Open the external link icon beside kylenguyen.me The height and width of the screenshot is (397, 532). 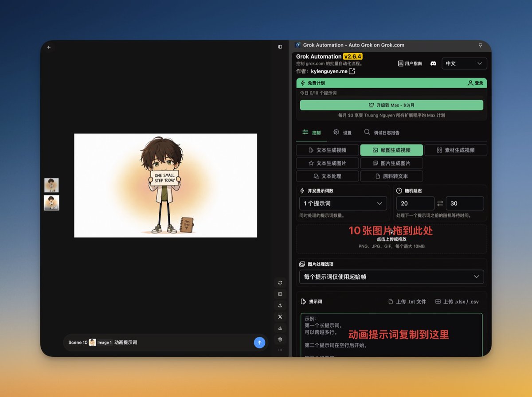pyautogui.click(x=352, y=71)
